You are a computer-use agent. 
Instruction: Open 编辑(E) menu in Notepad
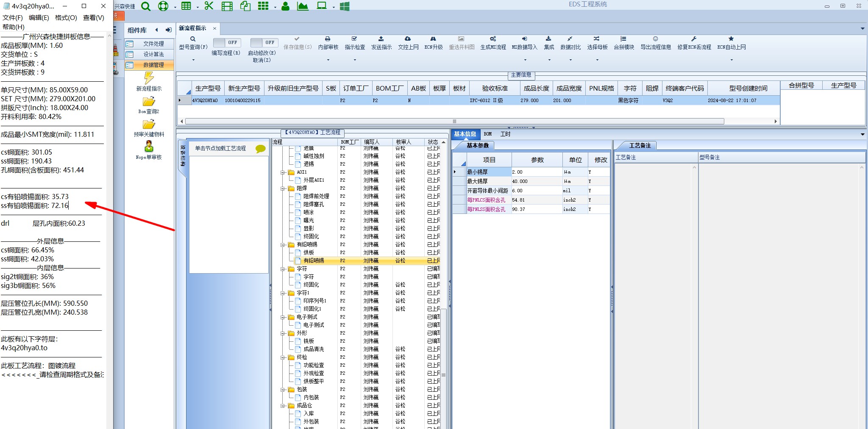tap(39, 18)
